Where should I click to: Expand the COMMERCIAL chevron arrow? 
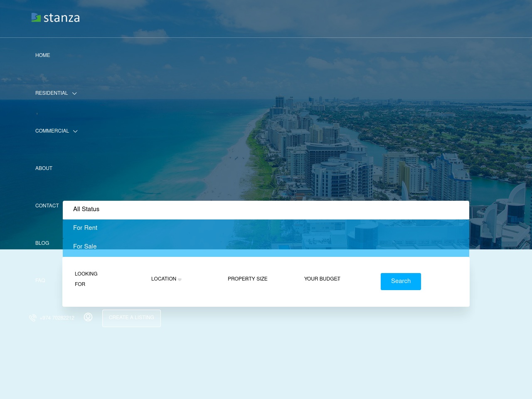click(x=75, y=131)
